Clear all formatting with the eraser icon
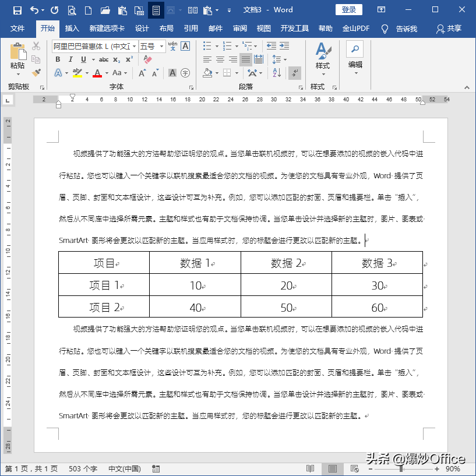476x476 pixels. pos(147,59)
